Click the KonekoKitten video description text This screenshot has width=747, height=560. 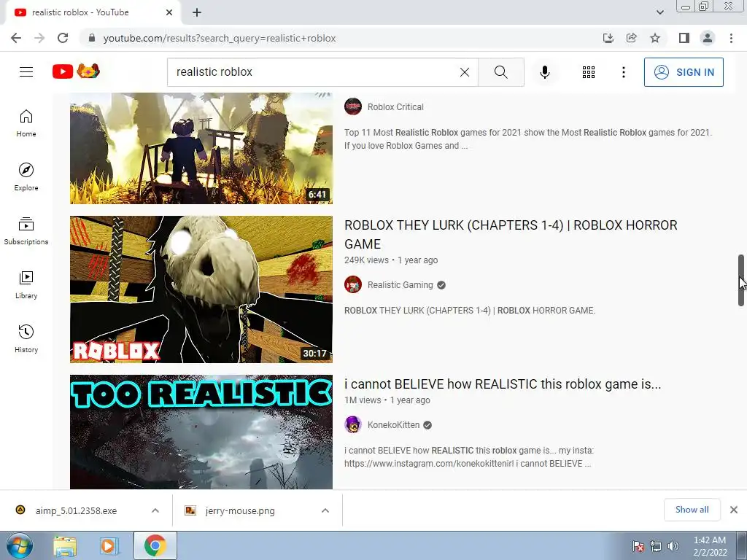tap(469, 457)
